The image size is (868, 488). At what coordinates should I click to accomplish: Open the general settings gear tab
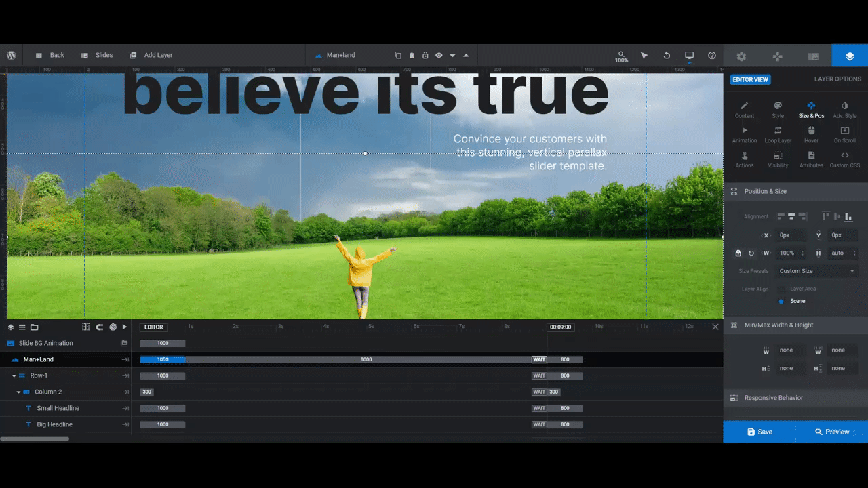741,56
